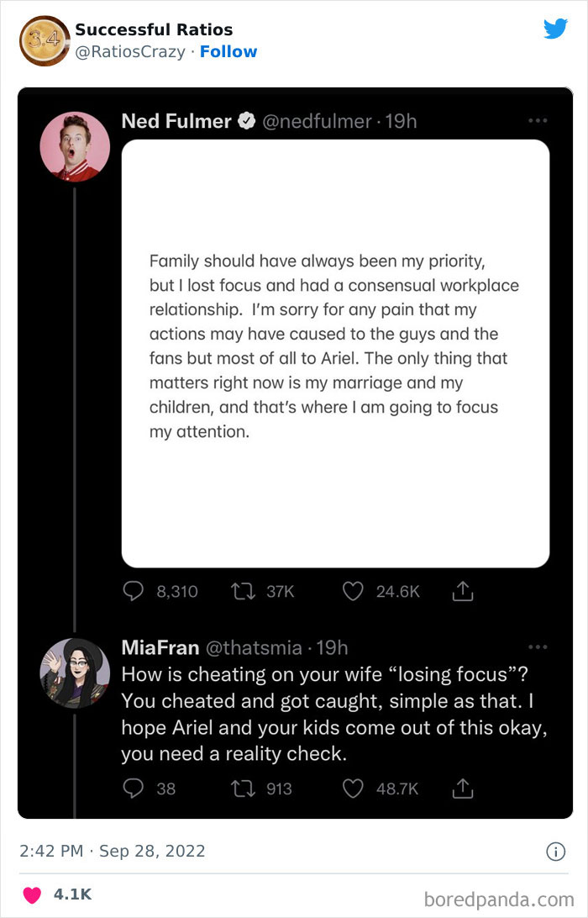The width and height of the screenshot is (588, 918).
Task: Share MiaFran's reply via upload icon
Action: 463,789
